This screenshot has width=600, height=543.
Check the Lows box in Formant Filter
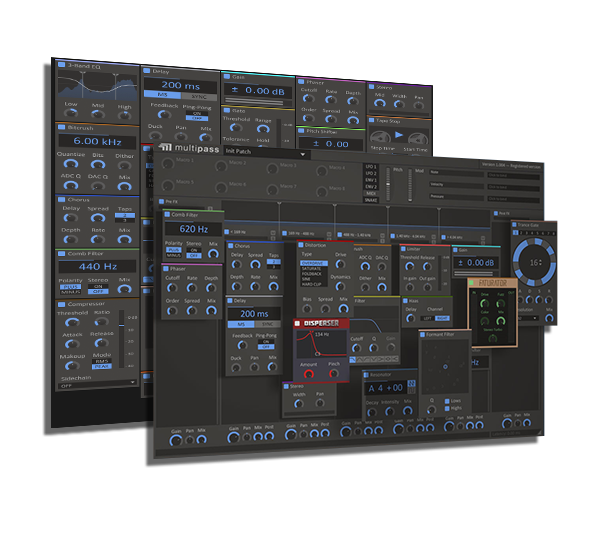[447, 401]
